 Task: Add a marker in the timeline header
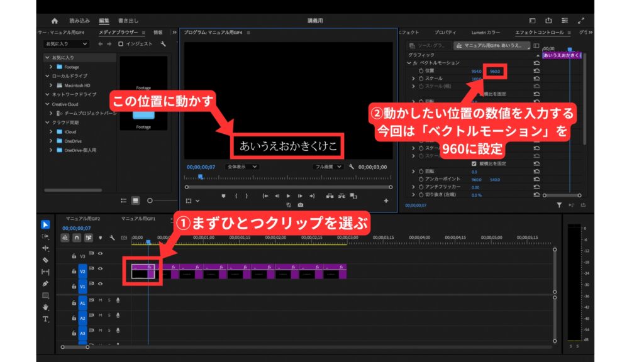(x=100, y=238)
